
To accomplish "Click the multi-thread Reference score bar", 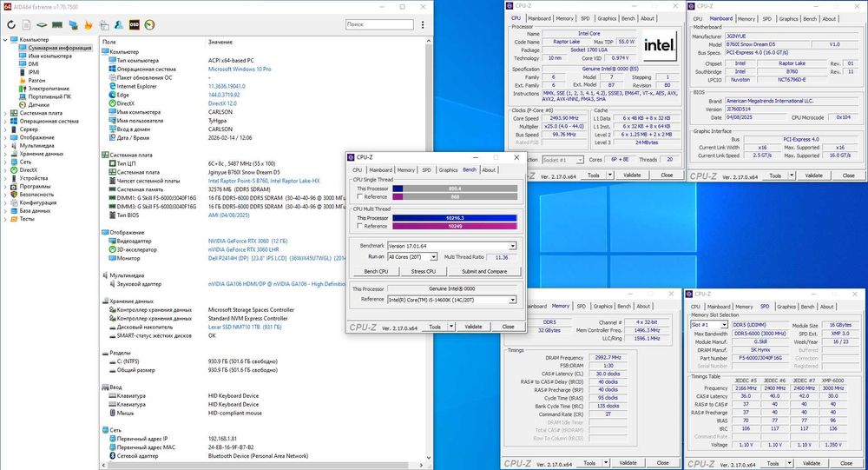I will pos(455,226).
